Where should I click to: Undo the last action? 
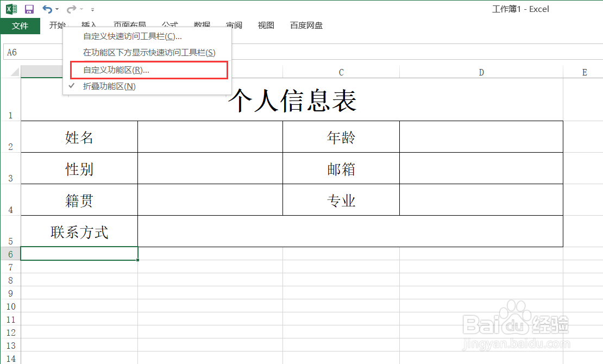click(x=47, y=9)
